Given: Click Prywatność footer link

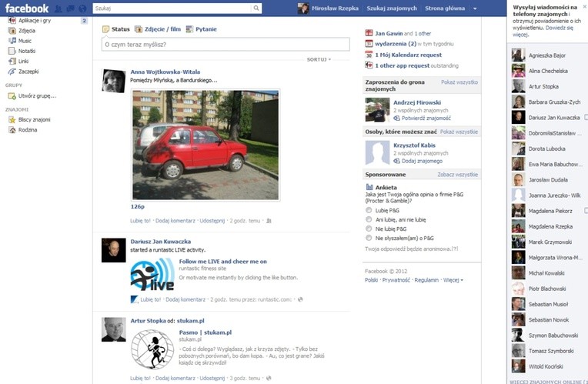Looking at the screenshot, I should click(396, 280).
